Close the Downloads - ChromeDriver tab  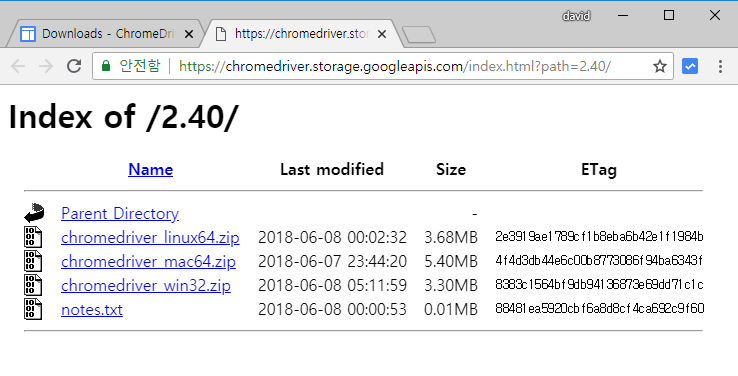[189, 34]
